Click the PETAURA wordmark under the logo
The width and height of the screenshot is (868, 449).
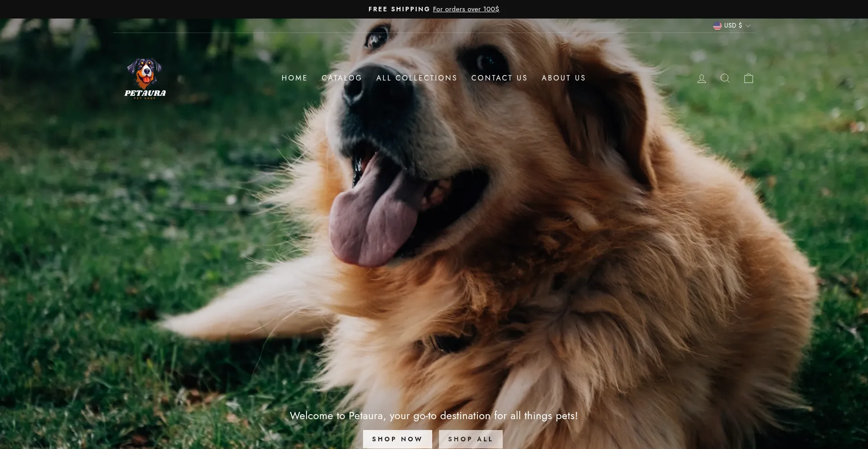click(145, 93)
